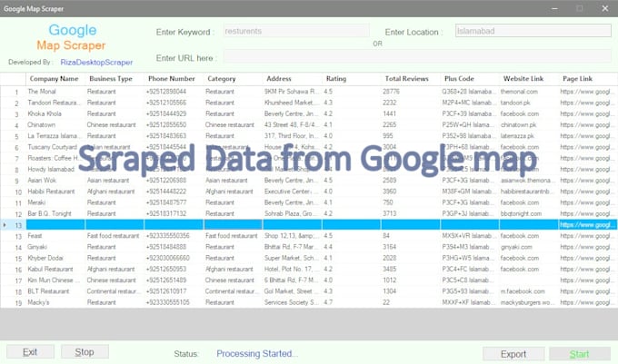
Task: Sort by the Category column header
Action: point(233,79)
